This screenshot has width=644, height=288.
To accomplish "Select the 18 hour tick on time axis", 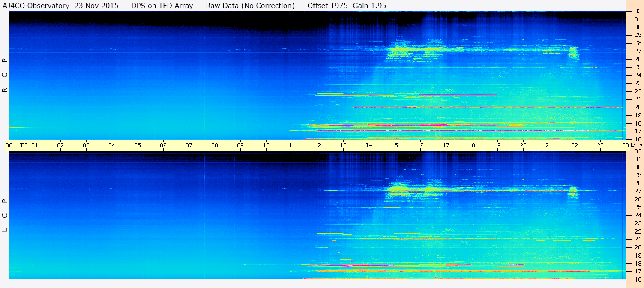I will 472,145.
